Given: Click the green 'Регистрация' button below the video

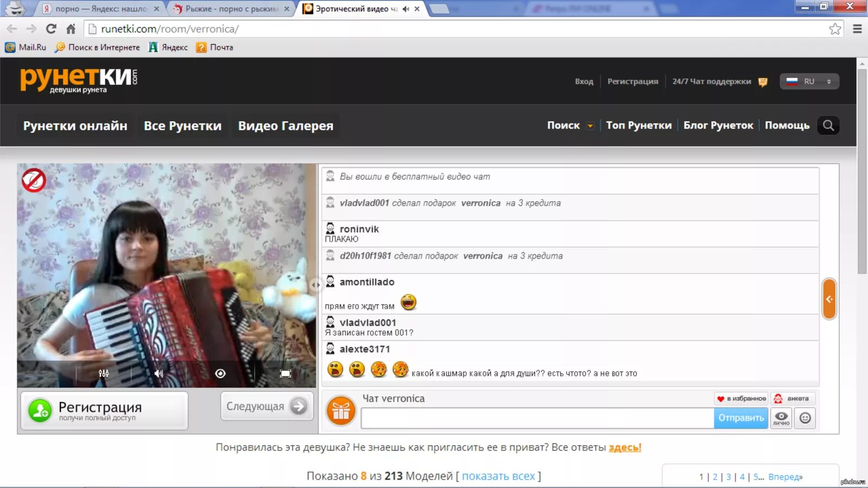Looking at the screenshot, I should click(105, 410).
